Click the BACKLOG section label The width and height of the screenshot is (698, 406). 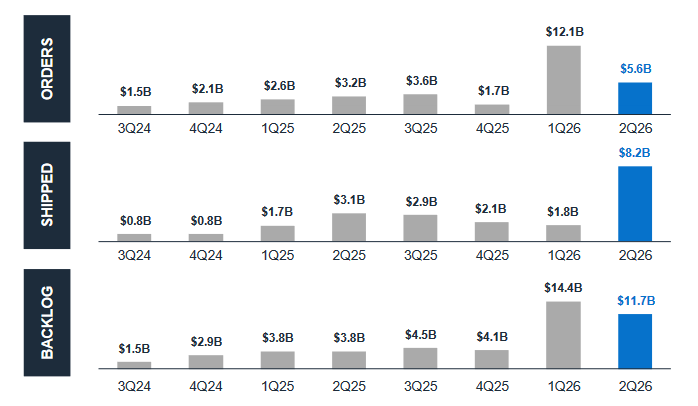pos(47,322)
